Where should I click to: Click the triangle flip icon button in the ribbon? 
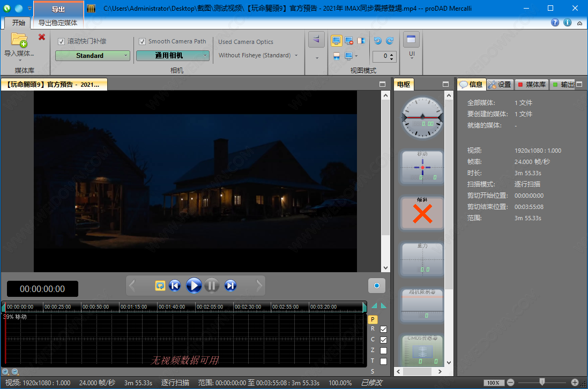(316, 39)
